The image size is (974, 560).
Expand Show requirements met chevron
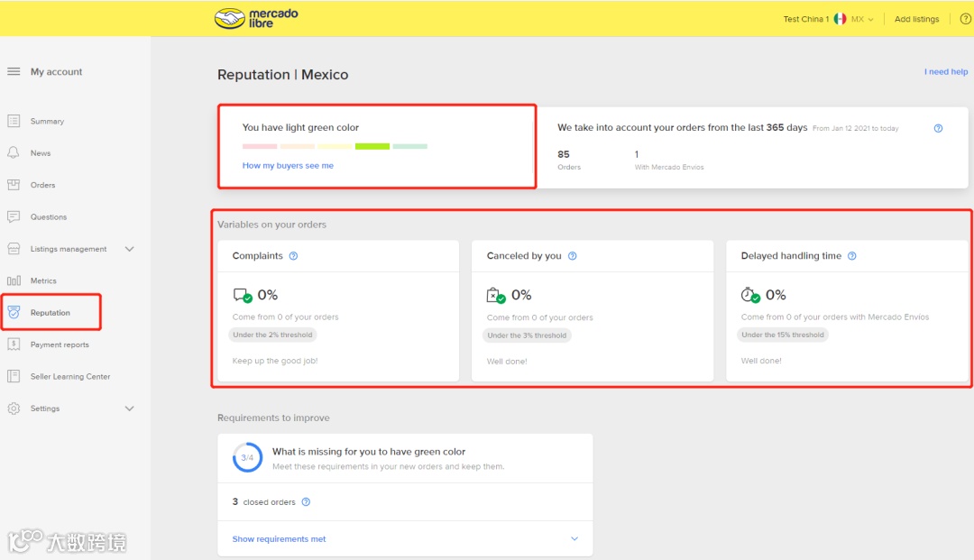(574, 539)
